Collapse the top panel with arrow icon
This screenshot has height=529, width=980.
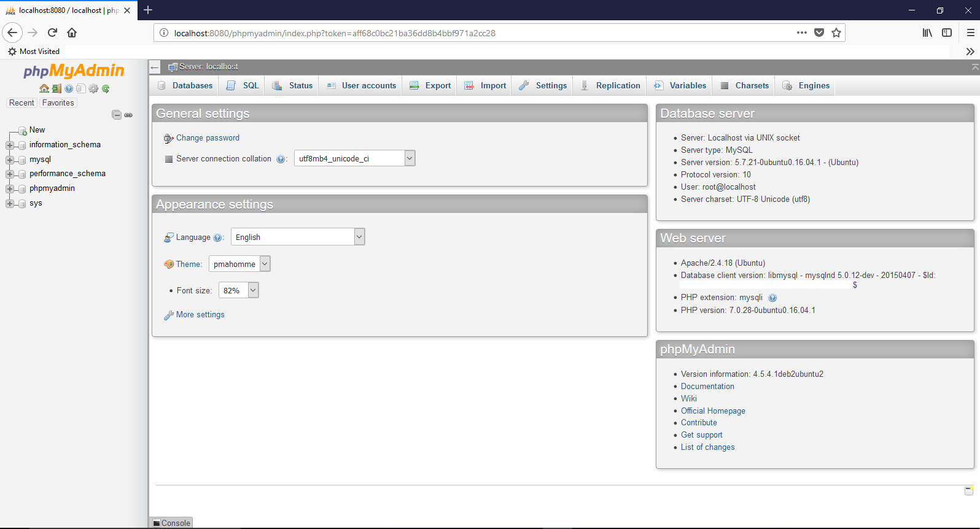(x=975, y=67)
